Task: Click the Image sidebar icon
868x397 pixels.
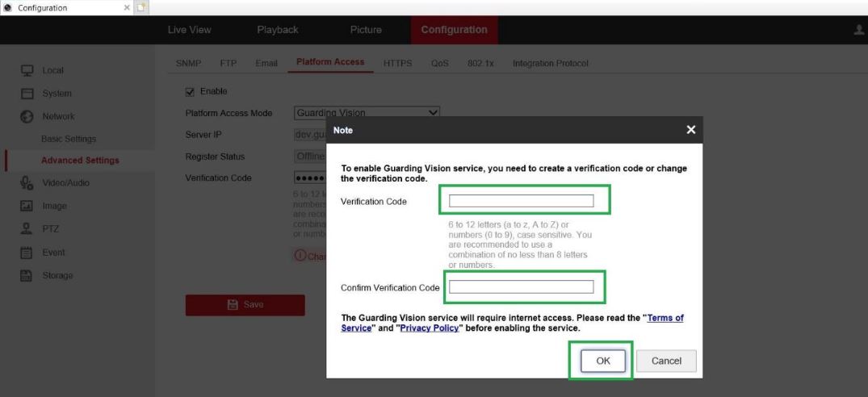Action: 27,206
